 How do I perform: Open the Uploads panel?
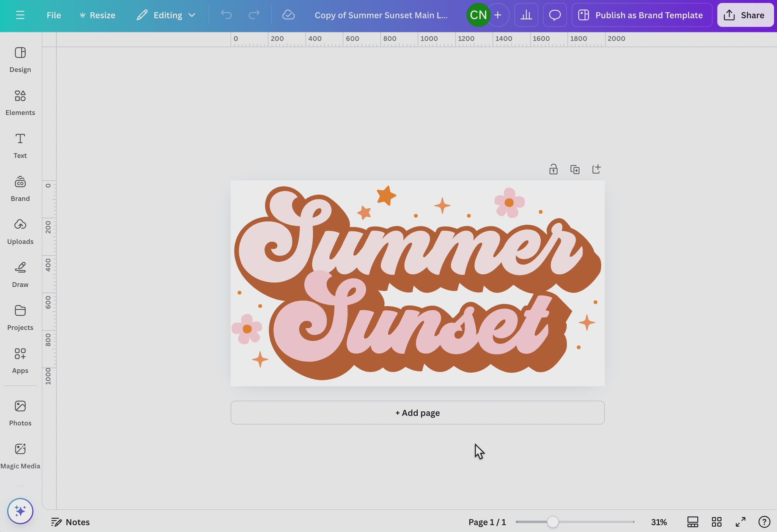[20, 231]
